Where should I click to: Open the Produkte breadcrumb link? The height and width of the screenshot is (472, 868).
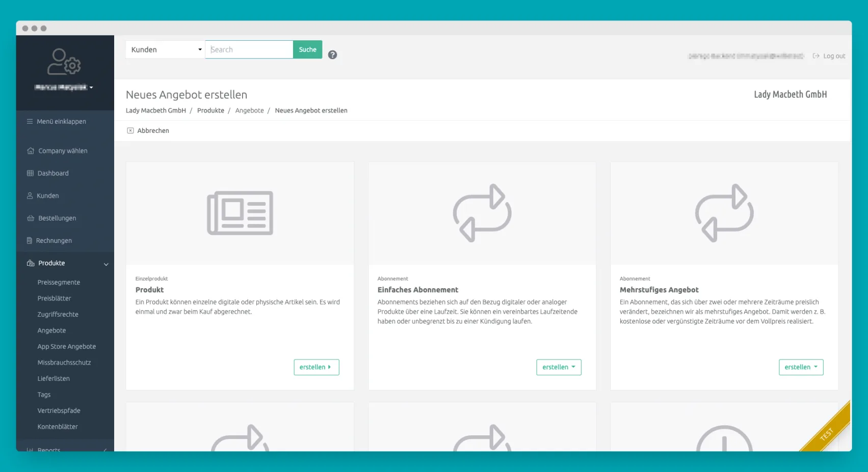(211, 110)
